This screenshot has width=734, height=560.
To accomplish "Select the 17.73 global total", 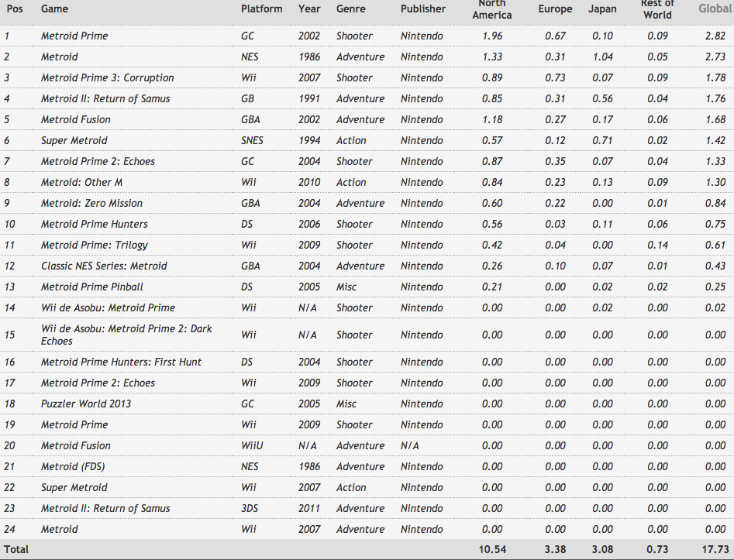I will tap(715, 550).
